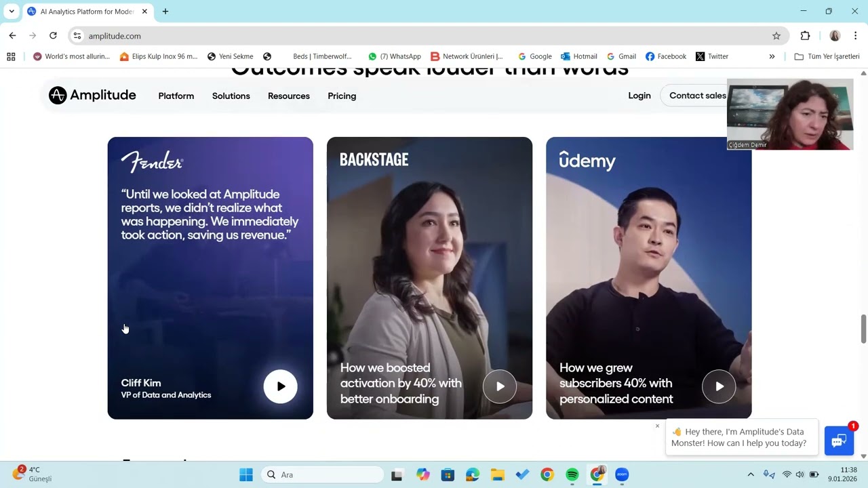
Task: Open the Tüm Yer İşaretleri folder
Action: pyautogui.click(x=827, y=56)
